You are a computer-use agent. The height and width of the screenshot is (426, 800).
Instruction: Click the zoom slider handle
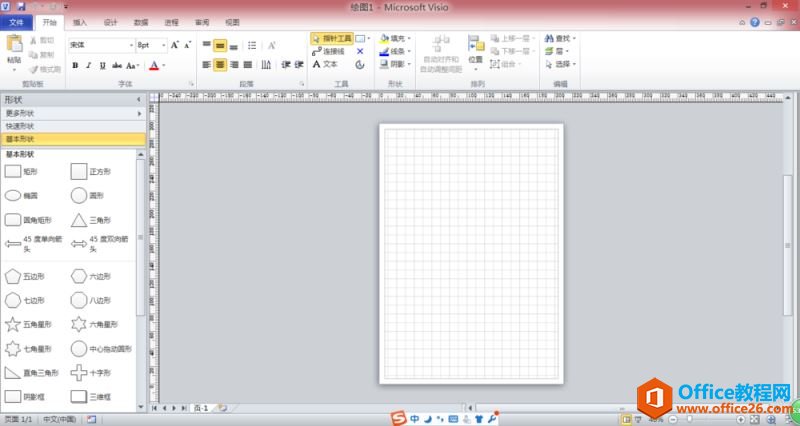689,419
